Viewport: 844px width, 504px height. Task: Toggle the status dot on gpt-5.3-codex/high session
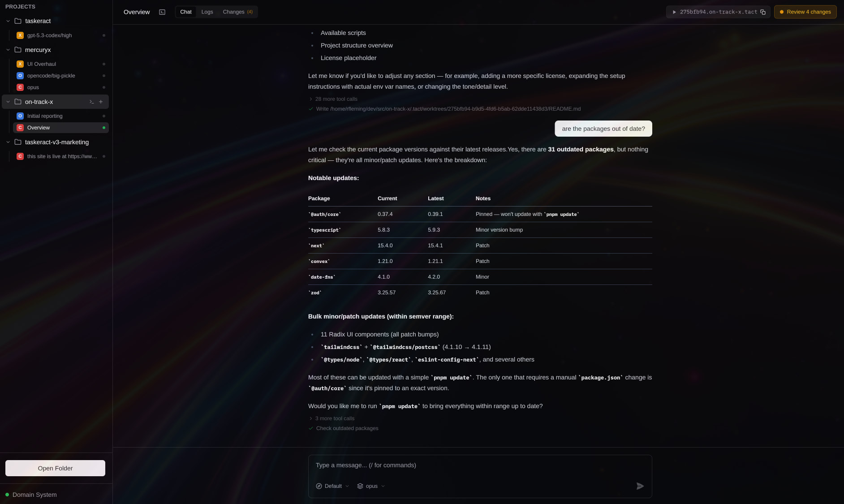point(104,35)
